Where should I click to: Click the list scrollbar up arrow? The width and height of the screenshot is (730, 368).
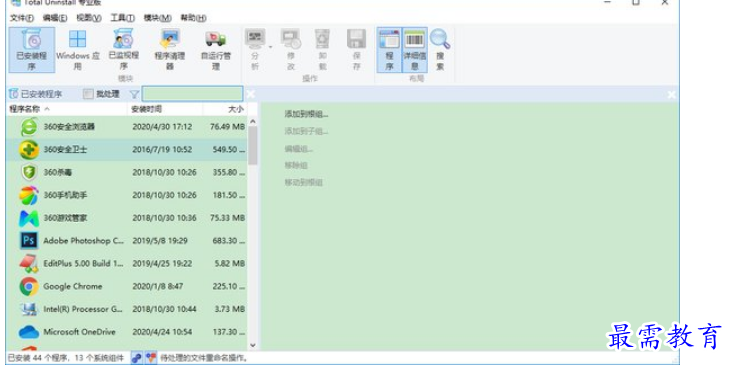(253, 122)
